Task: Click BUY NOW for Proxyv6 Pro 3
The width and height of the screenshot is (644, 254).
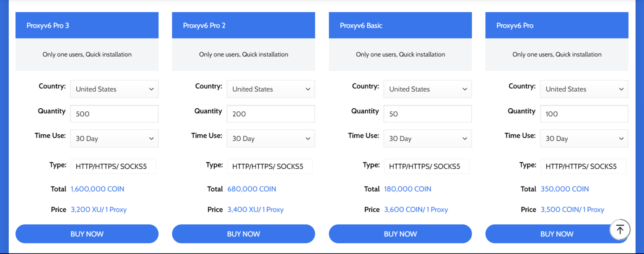Action: click(87, 233)
